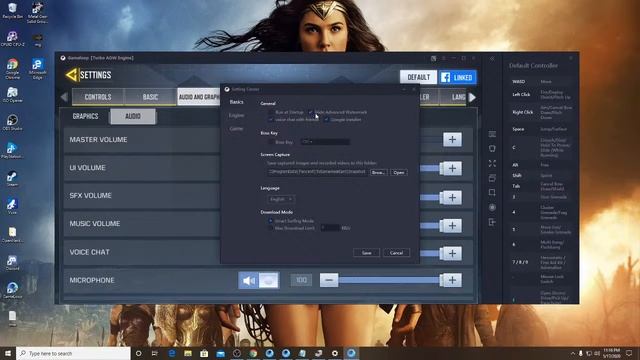Image resolution: width=640 pixels, height=360 pixels.
Task: Click the fullscreen expand icon in sidebar
Action: [x=492, y=163]
